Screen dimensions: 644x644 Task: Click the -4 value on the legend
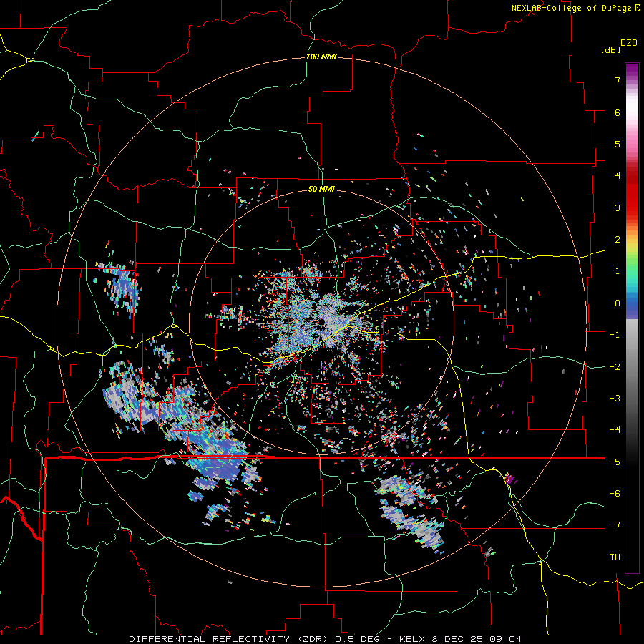[615, 430]
